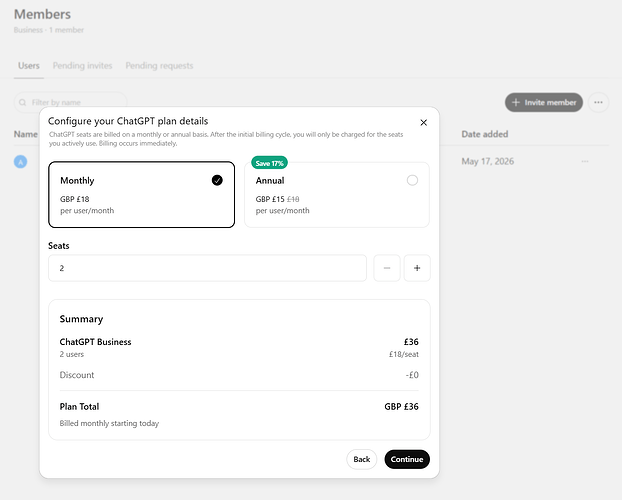This screenshot has height=500, width=622.
Task: Click the member avatar icon A
Action: click(21, 162)
